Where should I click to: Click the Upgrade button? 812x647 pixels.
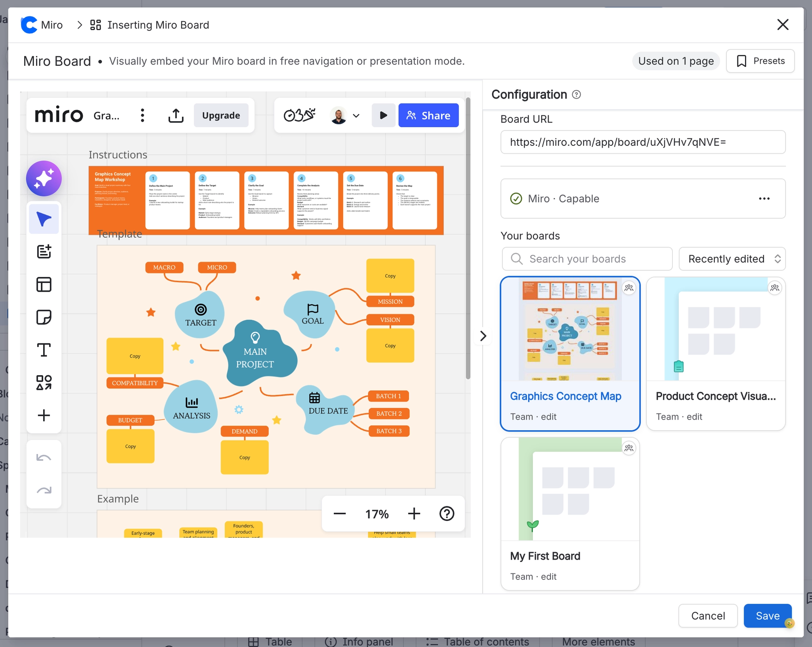[x=221, y=115]
